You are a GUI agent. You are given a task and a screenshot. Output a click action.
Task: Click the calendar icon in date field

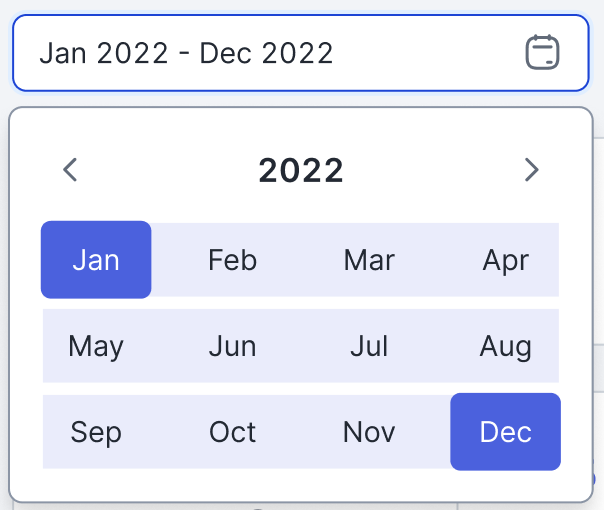(x=542, y=52)
